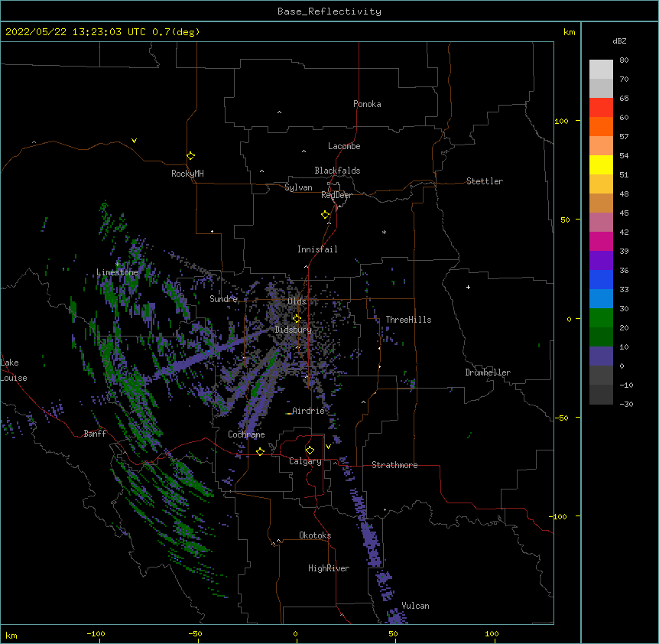This screenshot has width=659, height=644.
Task: Click the Banff town label
Action: (x=95, y=434)
